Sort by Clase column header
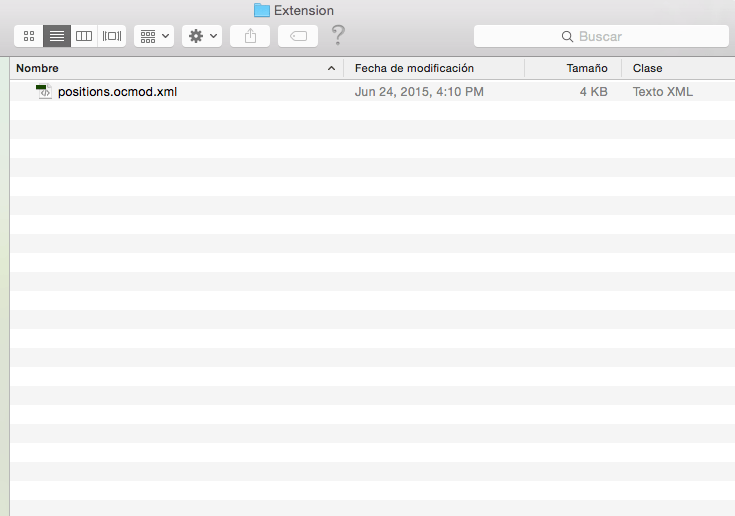Image resolution: width=735 pixels, height=516 pixels. (x=678, y=68)
